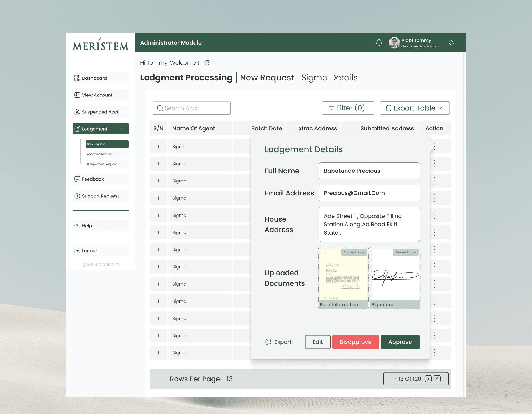Screen dimensions: 532x414
Task: Click the red Disapprove button
Action: tap(355, 342)
